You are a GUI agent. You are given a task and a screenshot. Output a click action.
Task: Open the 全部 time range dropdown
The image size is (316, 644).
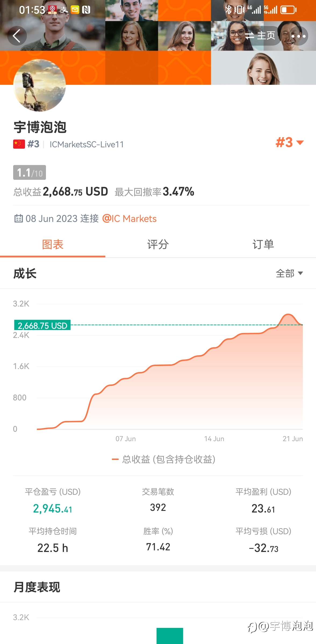point(289,273)
